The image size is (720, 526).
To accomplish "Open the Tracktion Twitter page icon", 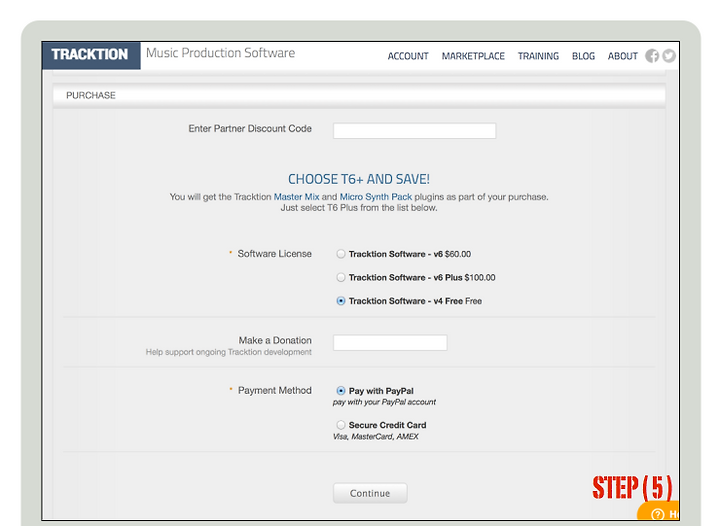I will (x=669, y=56).
